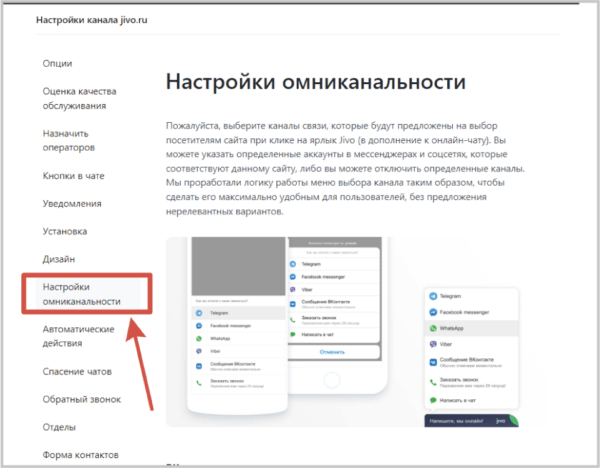Open the Опции settings section
Screen dimensions: 600x468
57,64
